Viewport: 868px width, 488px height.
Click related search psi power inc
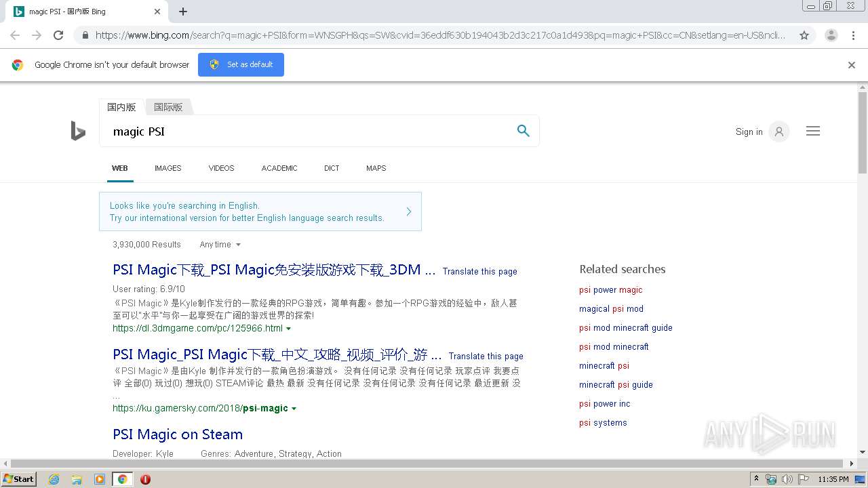604,403
